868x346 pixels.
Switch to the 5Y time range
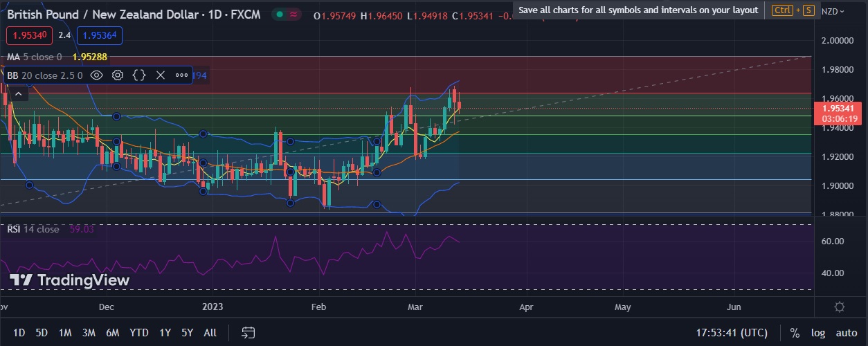pyautogui.click(x=187, y=333)
